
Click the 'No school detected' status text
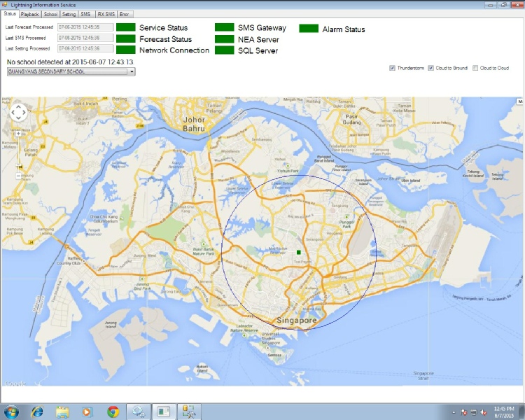click(x=70, y=62)
